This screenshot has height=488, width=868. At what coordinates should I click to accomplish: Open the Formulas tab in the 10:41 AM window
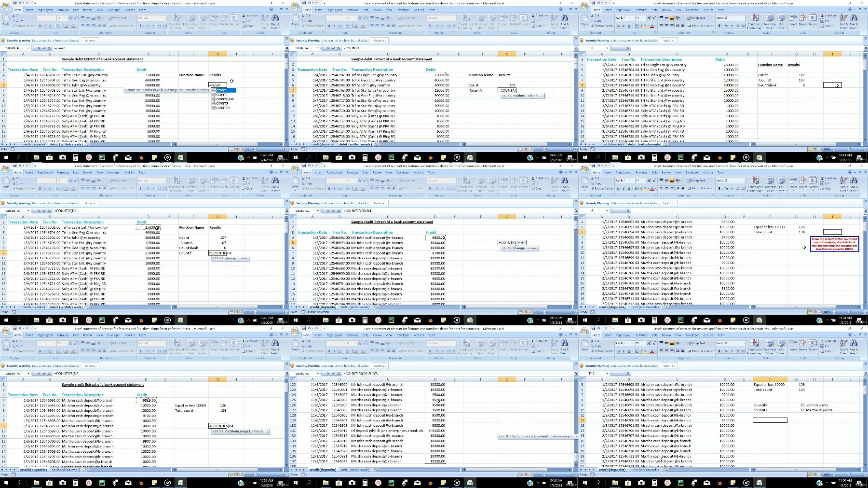[353, 10]
